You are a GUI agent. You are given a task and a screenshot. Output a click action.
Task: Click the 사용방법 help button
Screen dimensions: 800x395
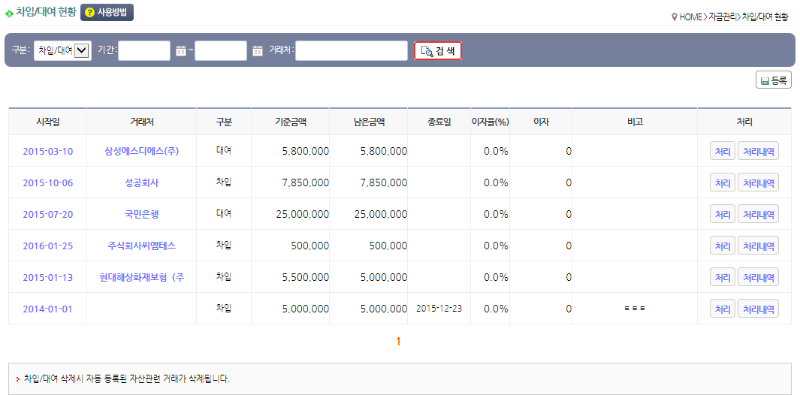[x=107, y=13]
